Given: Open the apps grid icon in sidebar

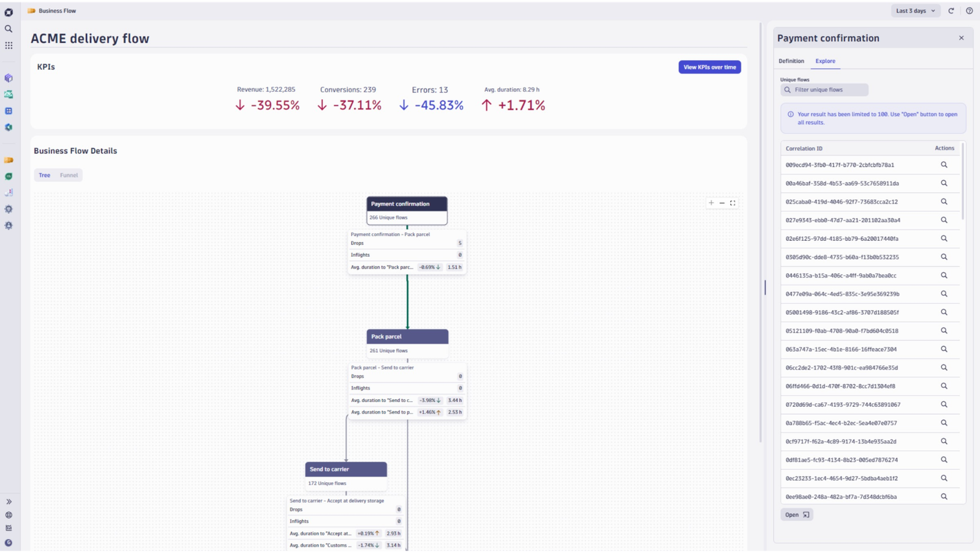Looking at the screenshot, I should pos(9,45).
